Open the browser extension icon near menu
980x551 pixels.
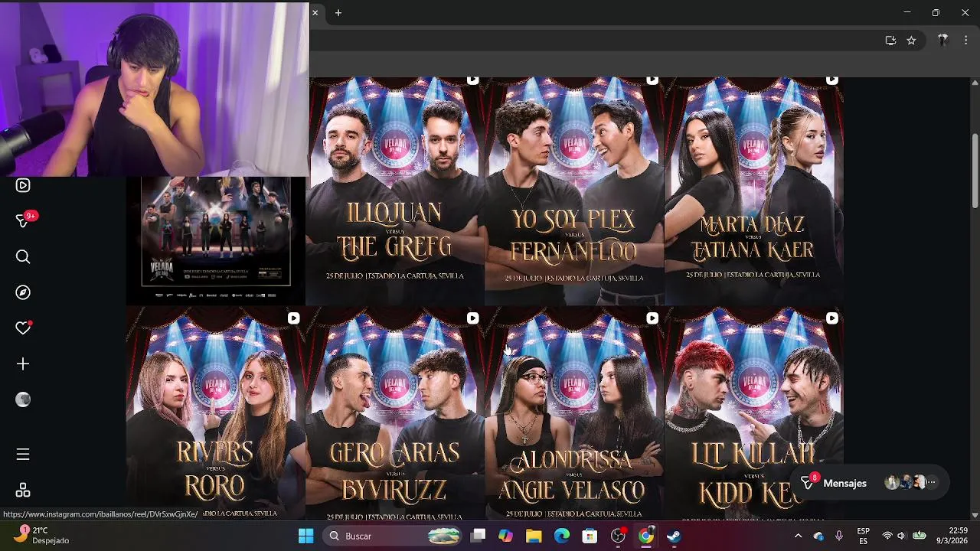tap(943, 41)
